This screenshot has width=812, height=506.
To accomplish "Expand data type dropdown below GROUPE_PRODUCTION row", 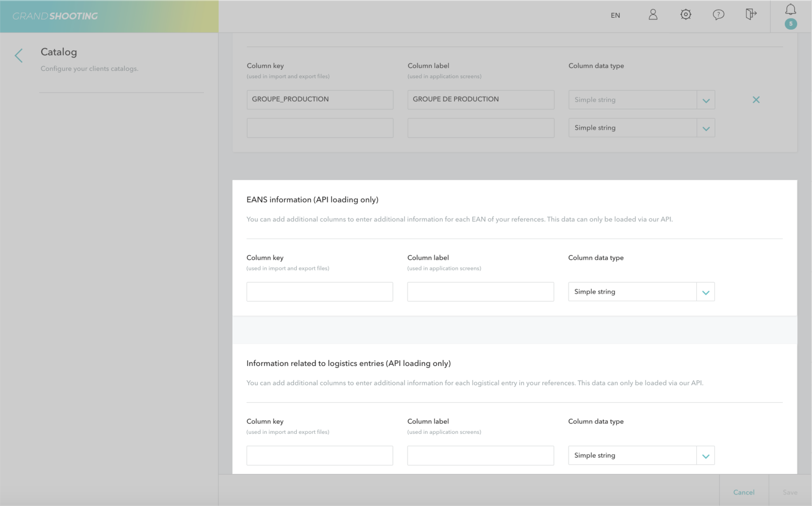I will (x=706, y=128).
